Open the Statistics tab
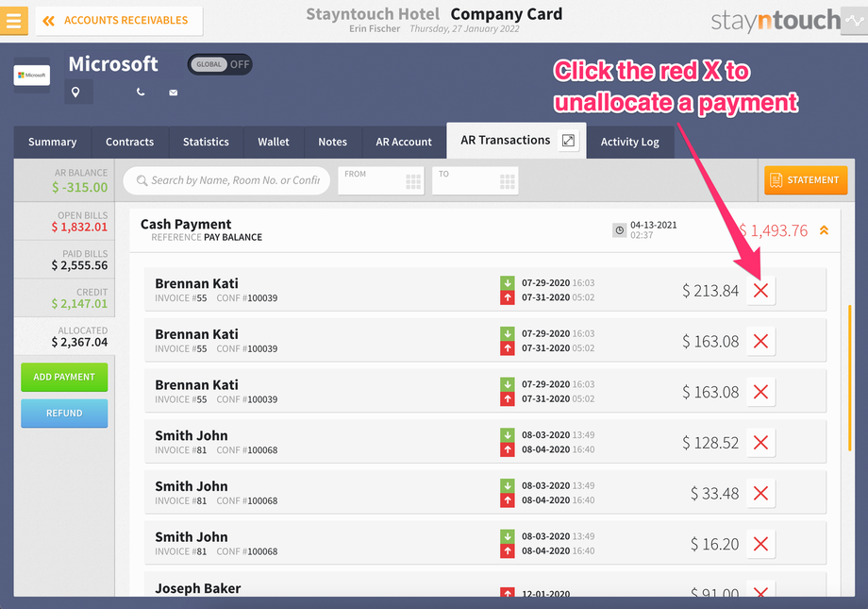Screen dimensions: 868x609 (x=206, y=142)
